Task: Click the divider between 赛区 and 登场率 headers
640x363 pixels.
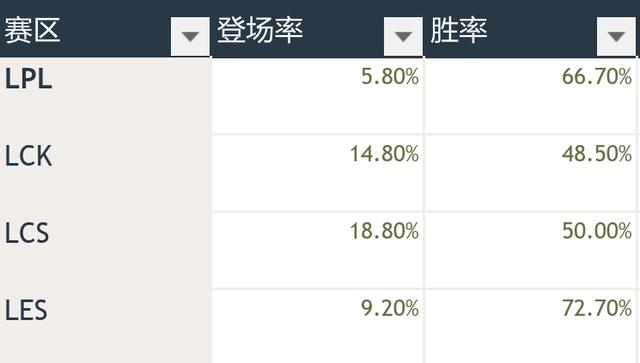Action: tap(211, 29)
